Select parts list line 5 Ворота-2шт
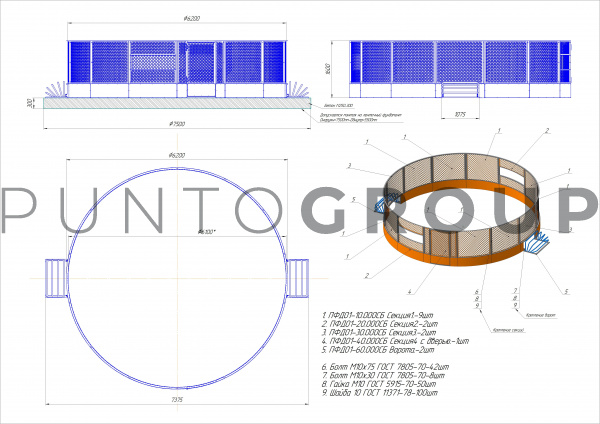 pyautogui.click(x=378, y=350)
